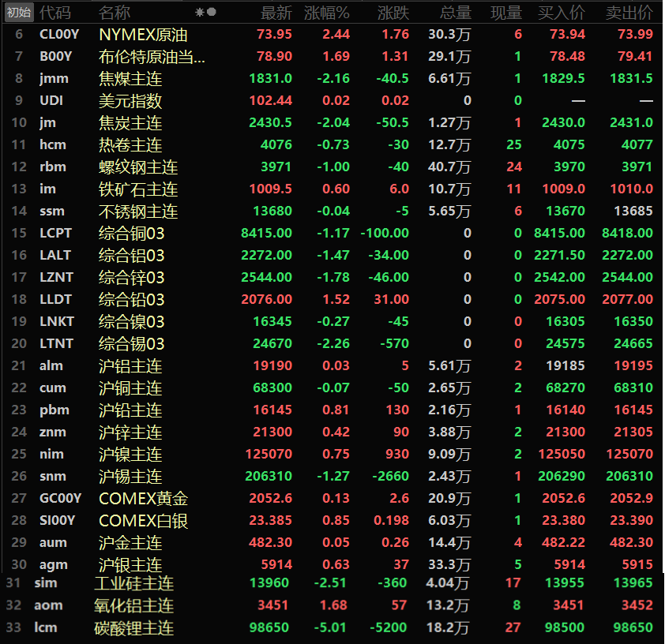Click the dot icon beside the gear
The height and width of the screenshot is (644, 665).
pos(211,13)
